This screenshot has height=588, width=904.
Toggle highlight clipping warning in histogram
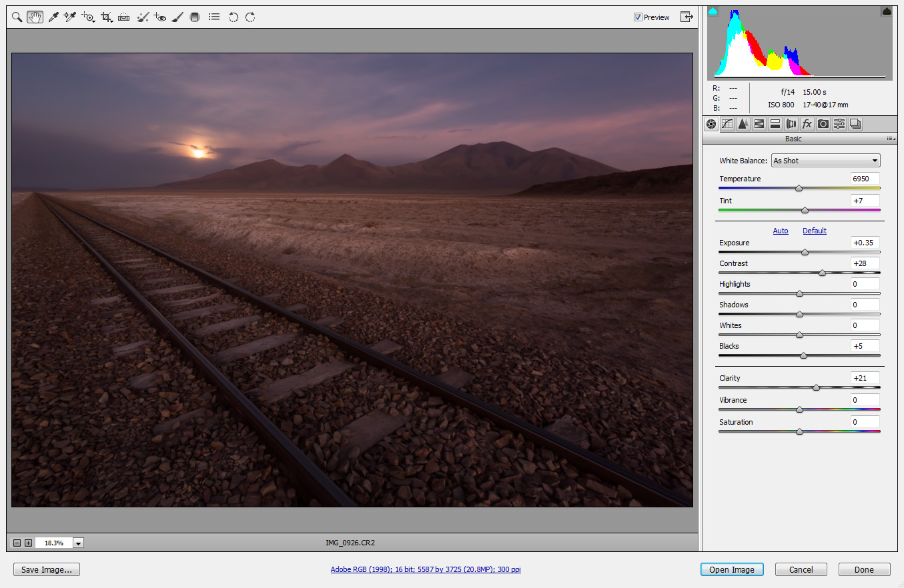[x=887, y=11]
